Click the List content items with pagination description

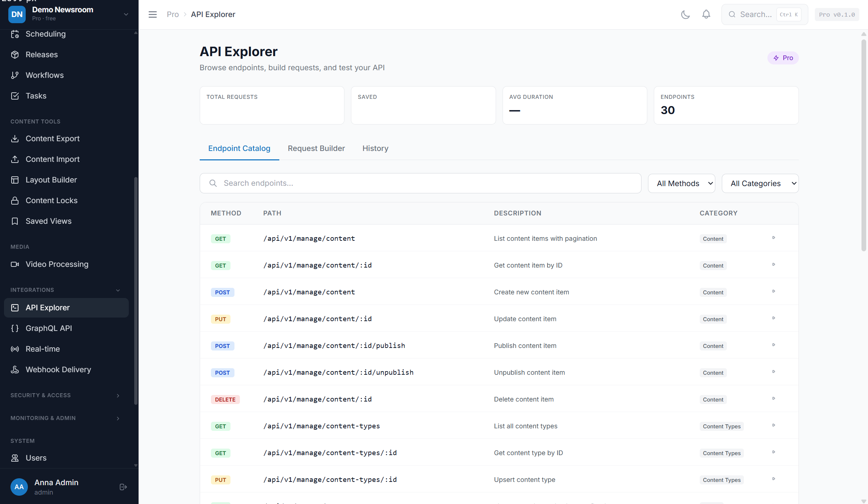[545, 239]
